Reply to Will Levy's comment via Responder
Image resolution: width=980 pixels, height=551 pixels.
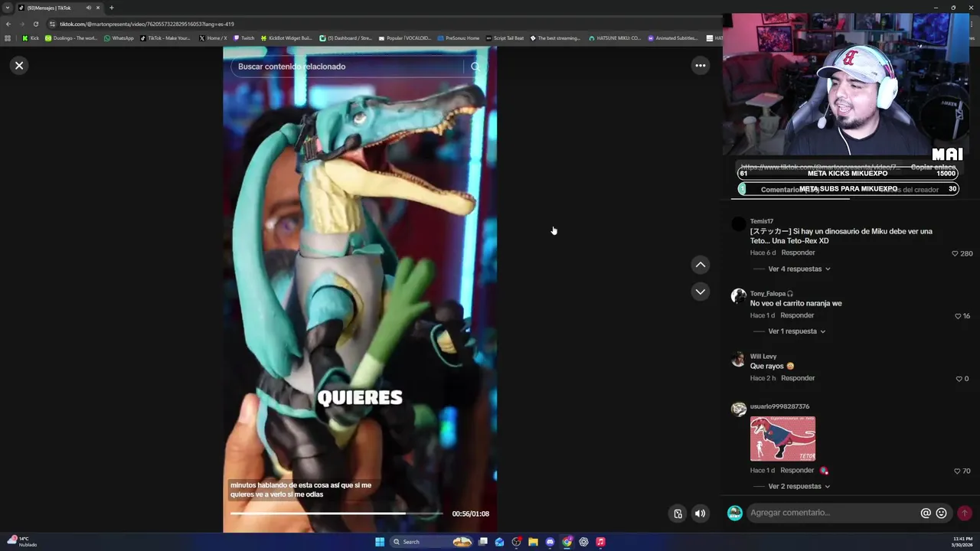coord(798,378)
